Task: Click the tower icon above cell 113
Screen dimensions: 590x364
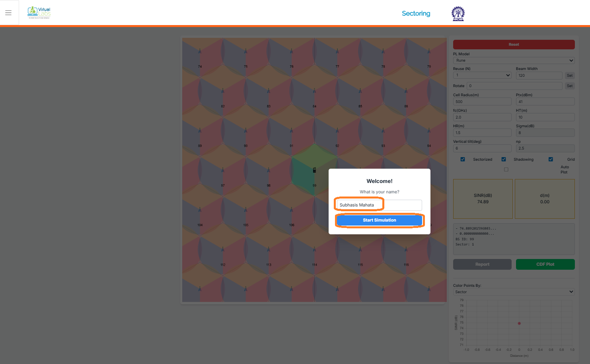Action: (269, 249)
